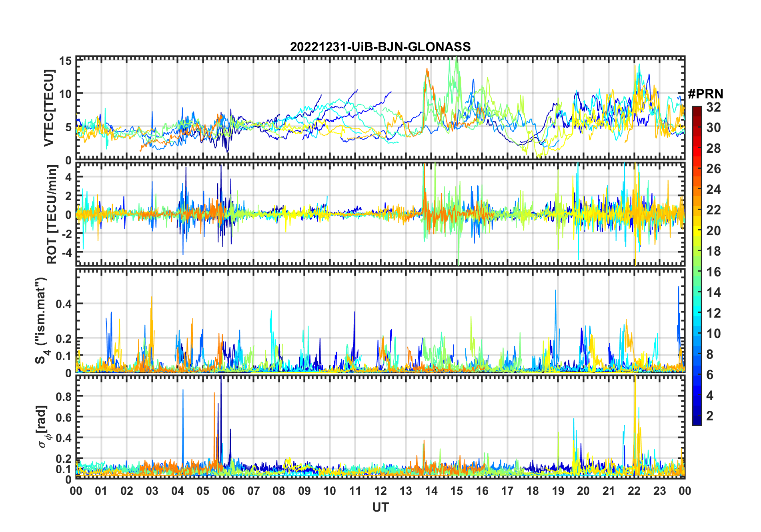Select the VTEC[TECU] y-axis label
Screen dimensions: 761x532
pos(49,108)
